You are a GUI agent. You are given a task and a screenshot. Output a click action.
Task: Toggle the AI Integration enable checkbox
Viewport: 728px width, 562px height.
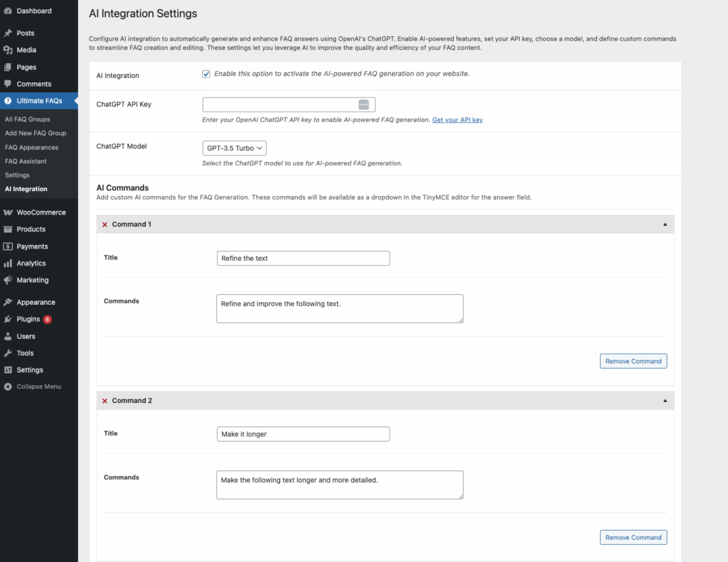pos(206,74)
